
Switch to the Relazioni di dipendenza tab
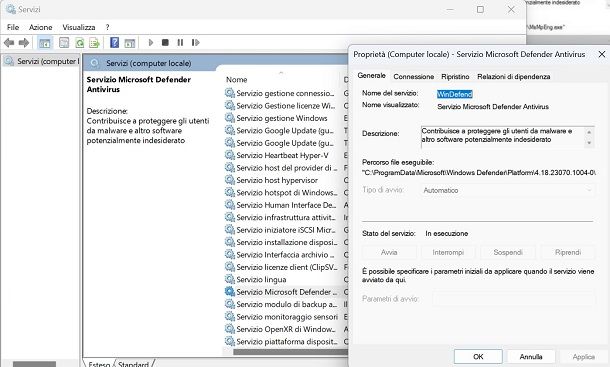point(514,77)
